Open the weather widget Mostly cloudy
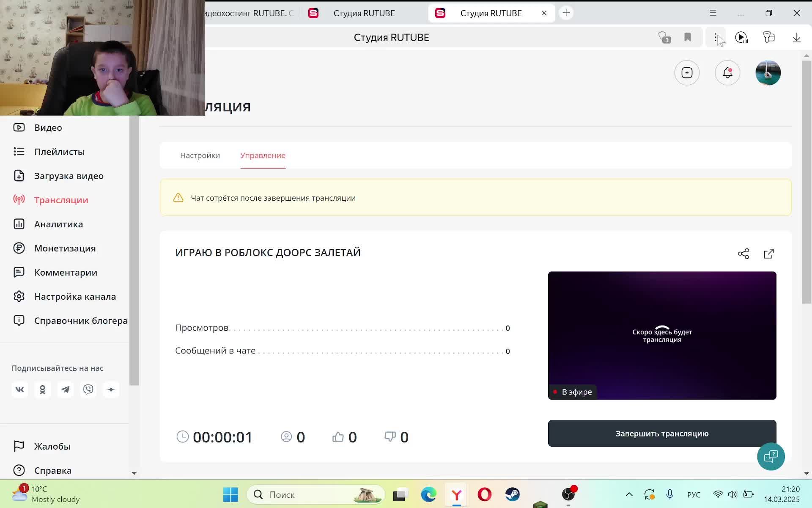The image size is (812, 508). (46, 494)
